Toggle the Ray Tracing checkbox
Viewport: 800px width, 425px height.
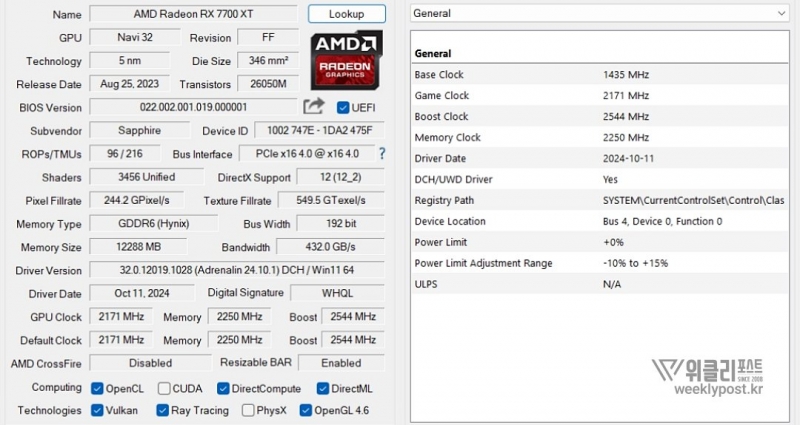pos(162,410)
